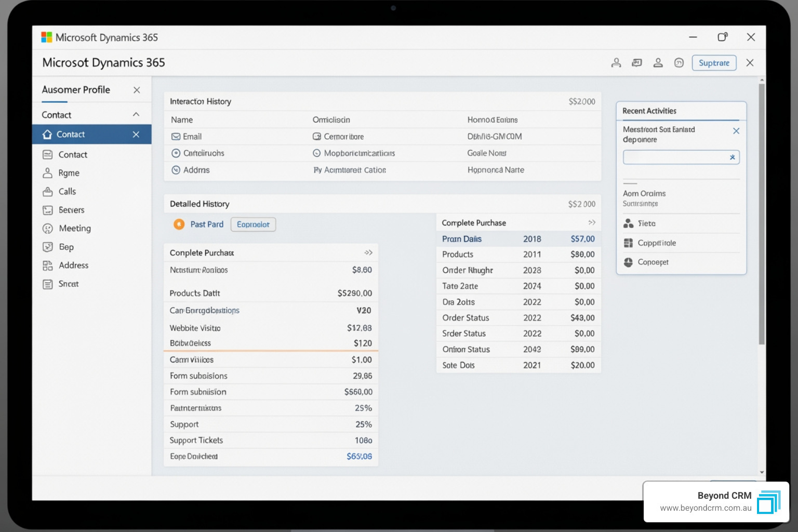Viewport: 798px width, 532px height.
Task: Click the scrollbar down arrow
Action: click(762, 472)
